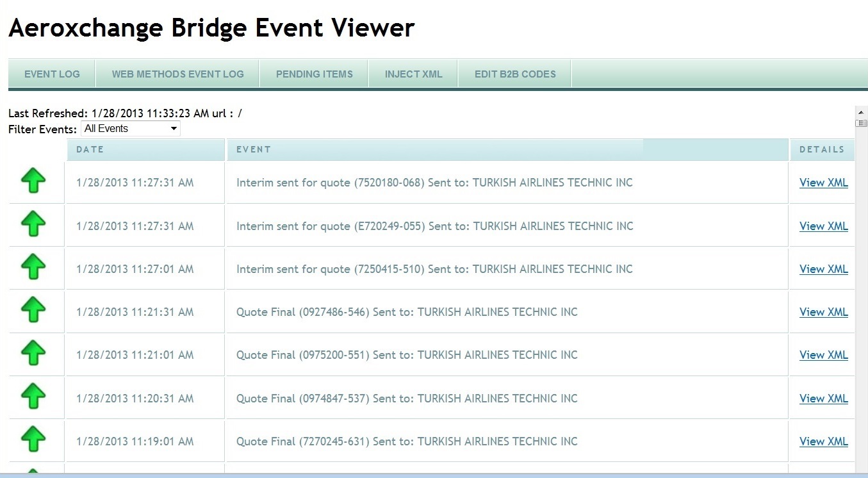Click event text Quote Final (0927486-546)
Viewport: 868px width, 478px height.
pyautogui.click(x=407, y=312)
